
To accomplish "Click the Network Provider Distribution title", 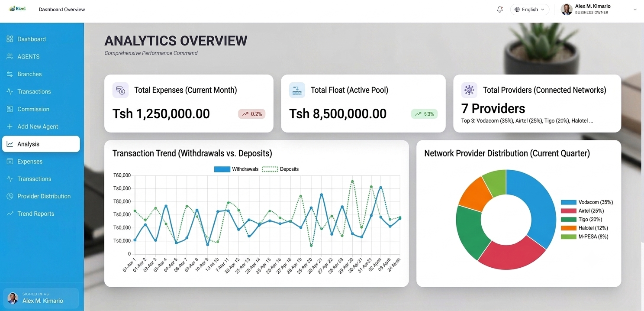I will tap(507, 153).
